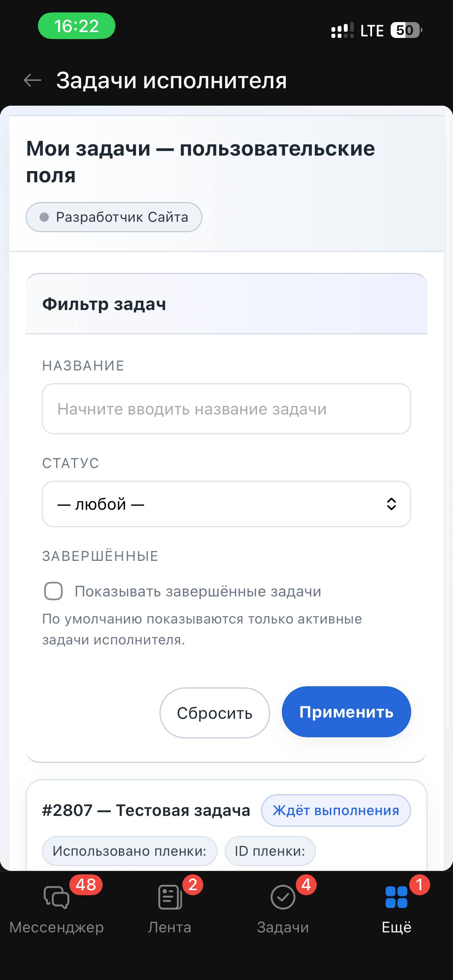
Task: Tap the Использовано пленки field tag
Action: click(x=129, y=851)
